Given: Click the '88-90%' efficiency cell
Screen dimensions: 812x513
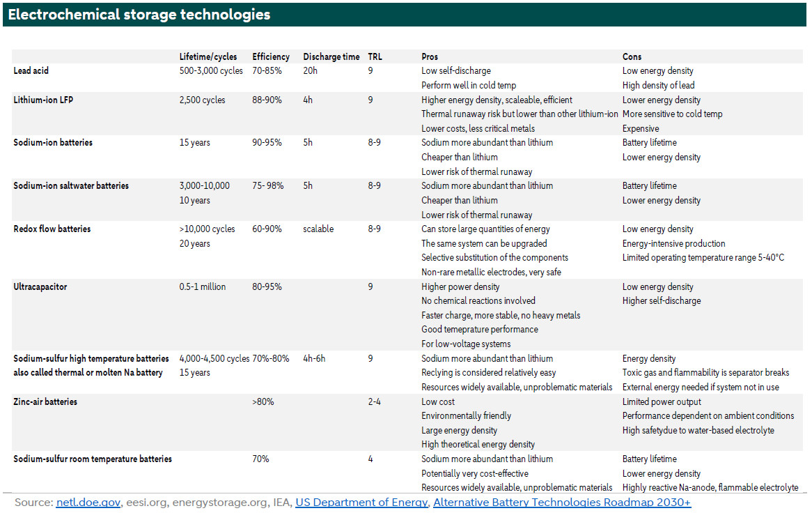Looking at the screenshot, I should (267, 100).
